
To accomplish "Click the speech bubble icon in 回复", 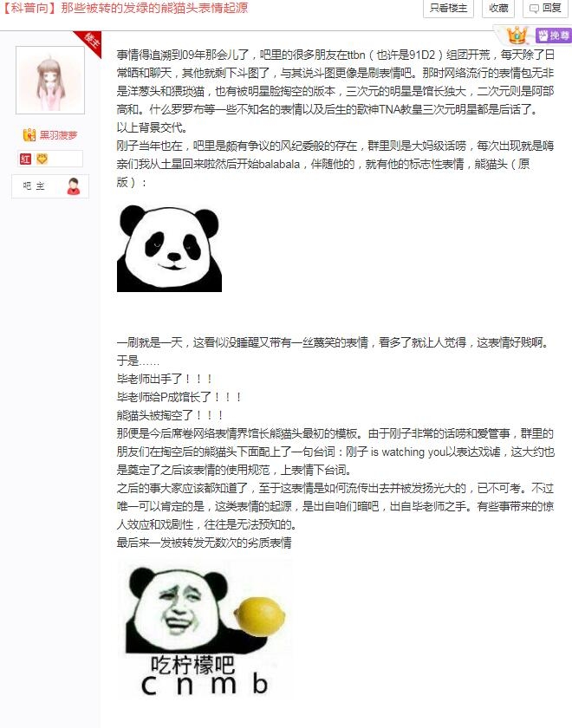I will click(535, 9).
